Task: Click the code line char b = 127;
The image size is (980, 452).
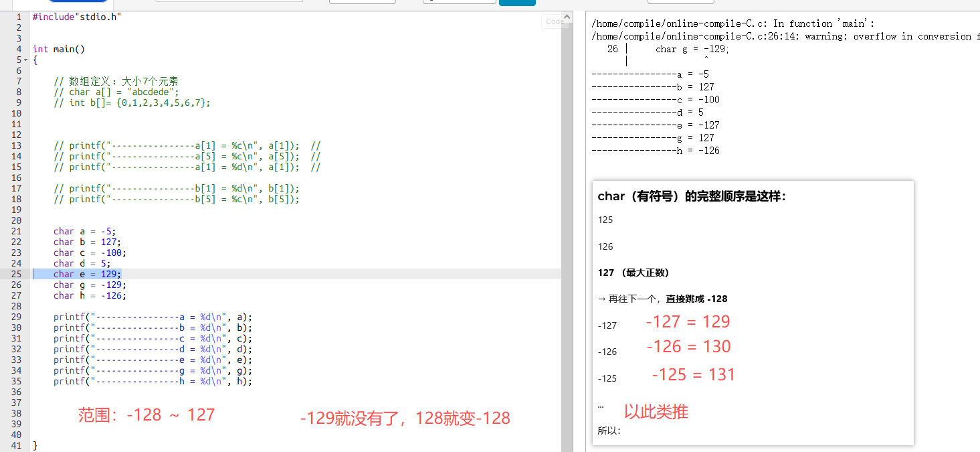Action: pyautogui.click(x=88, y=242)
